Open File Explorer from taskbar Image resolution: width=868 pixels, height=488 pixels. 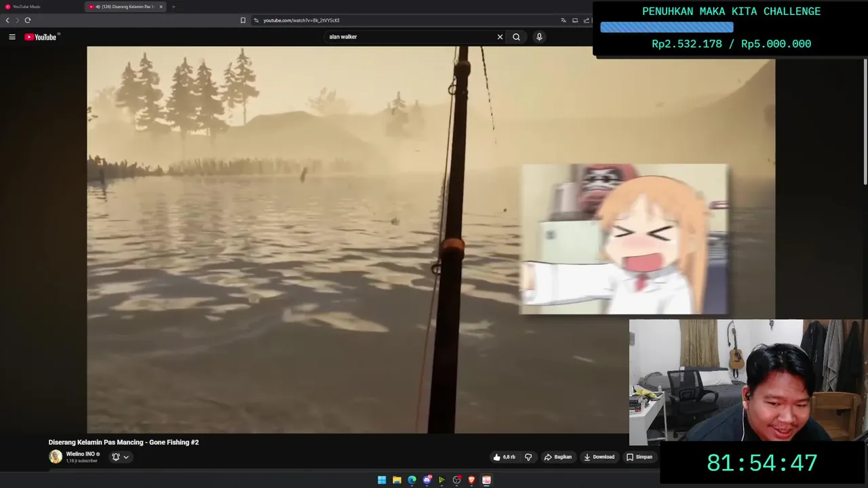[397, 480]
